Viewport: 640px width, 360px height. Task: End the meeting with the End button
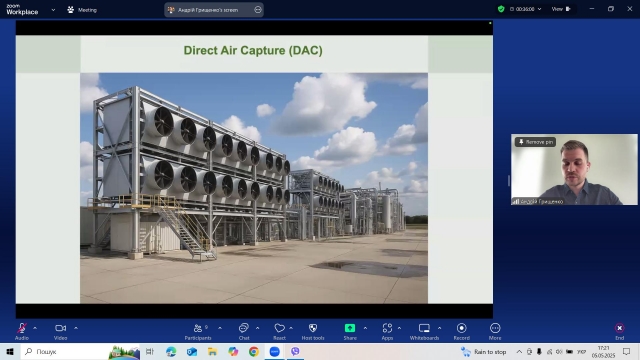[x=620, y=331]
